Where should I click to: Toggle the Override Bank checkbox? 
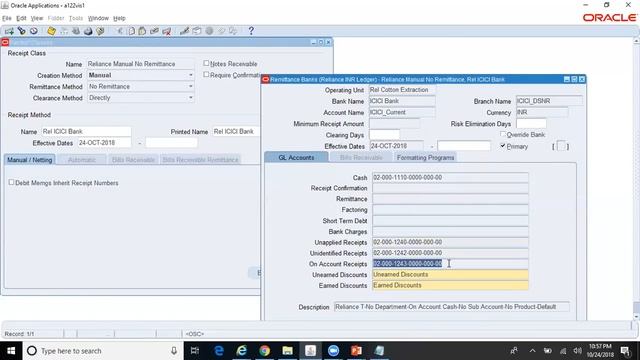(x=503, y=134)
